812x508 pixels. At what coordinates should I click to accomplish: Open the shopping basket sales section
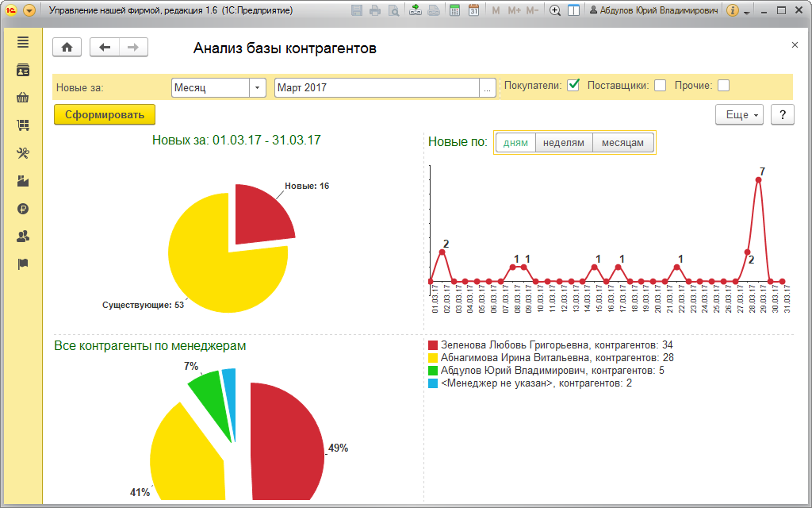pos(22,98)
